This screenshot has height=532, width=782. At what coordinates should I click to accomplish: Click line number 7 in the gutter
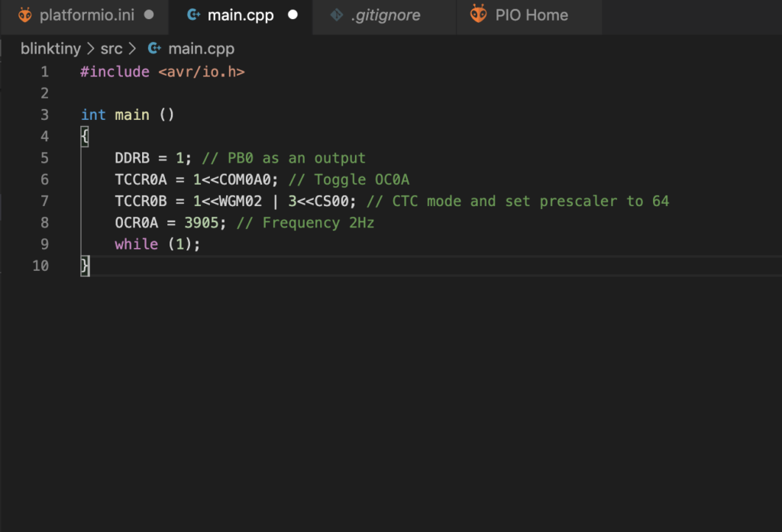(x=44, y=202)
